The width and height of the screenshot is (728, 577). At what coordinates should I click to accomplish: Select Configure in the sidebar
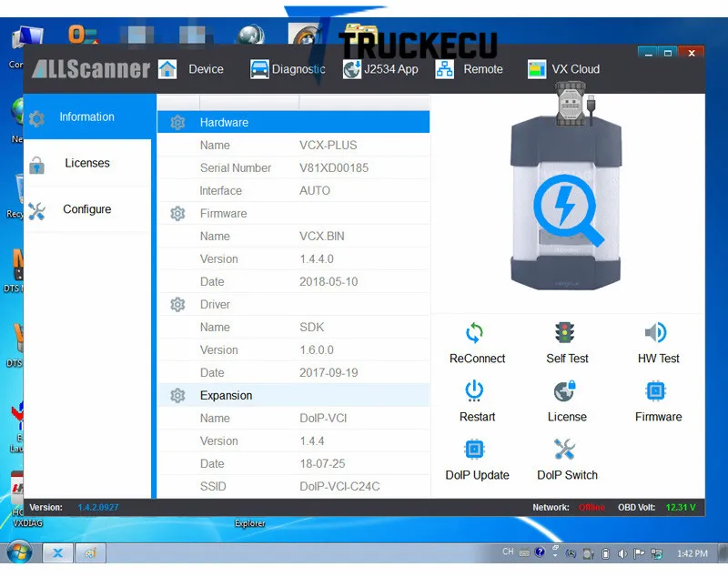87,209
